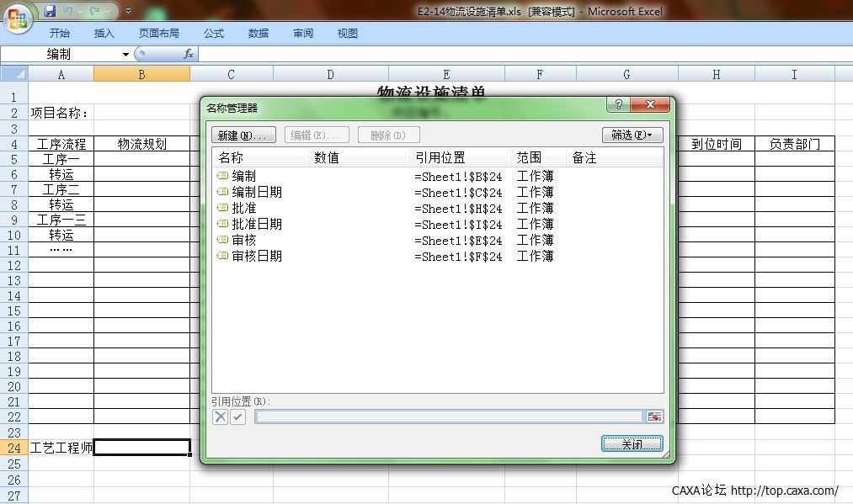Screen dimensions: 853x504
Task: Click the tag icon beside 编制
Action: click(x=222, y=176)
